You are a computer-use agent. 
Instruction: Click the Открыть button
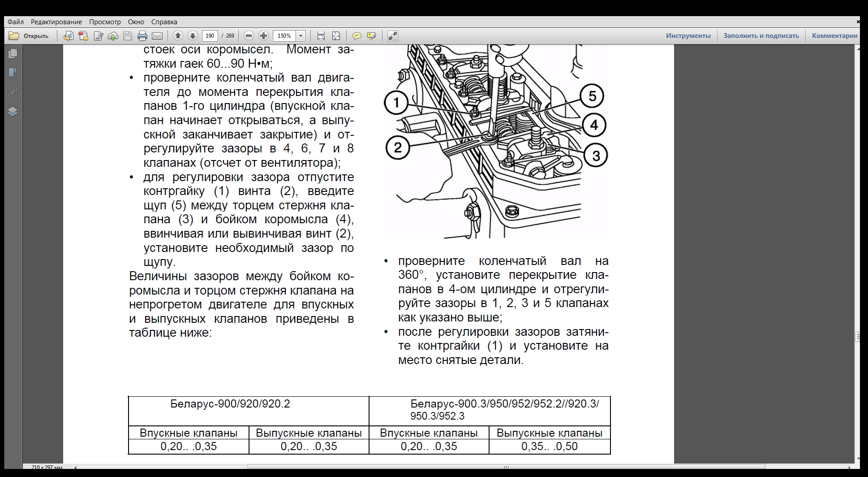coord(30,36)
